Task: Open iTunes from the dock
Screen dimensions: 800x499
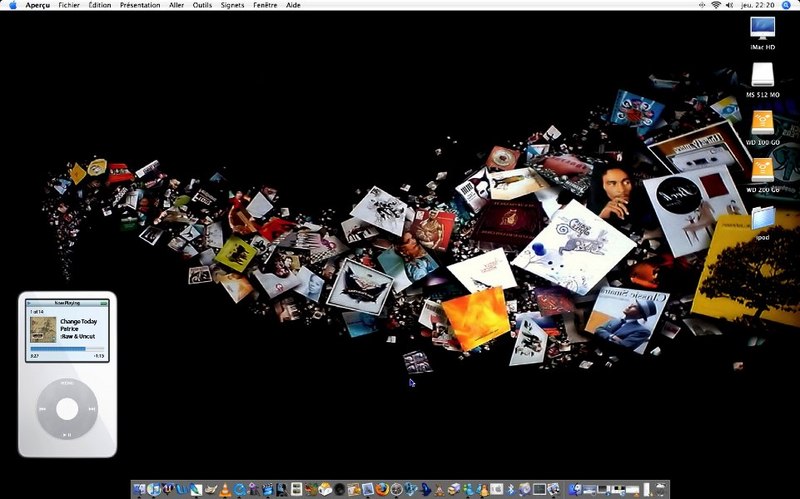Action: pos(154,489)
